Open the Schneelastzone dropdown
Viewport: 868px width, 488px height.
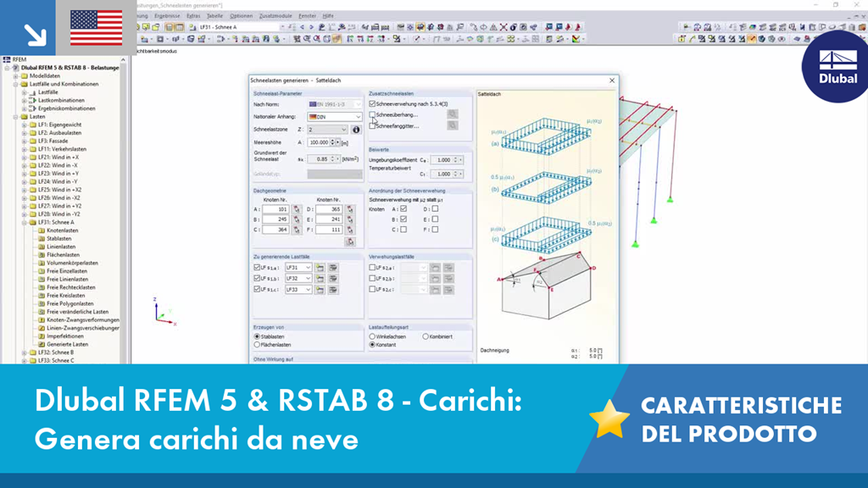pos(327,130)
